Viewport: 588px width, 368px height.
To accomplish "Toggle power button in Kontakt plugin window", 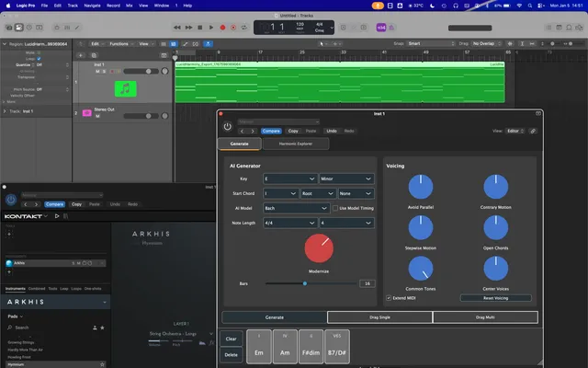I will [x=11, y=200].
